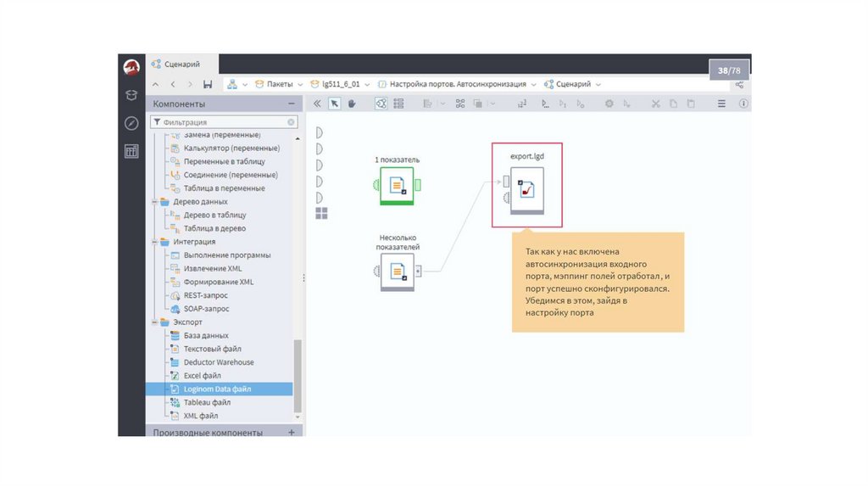Collapse the Интеграция folder in tree
This screenshot has width=868, height=487.
155,242
